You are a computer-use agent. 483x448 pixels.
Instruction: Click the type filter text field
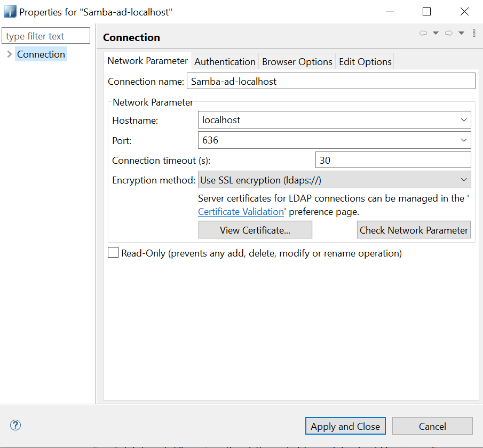pos(46,36)
